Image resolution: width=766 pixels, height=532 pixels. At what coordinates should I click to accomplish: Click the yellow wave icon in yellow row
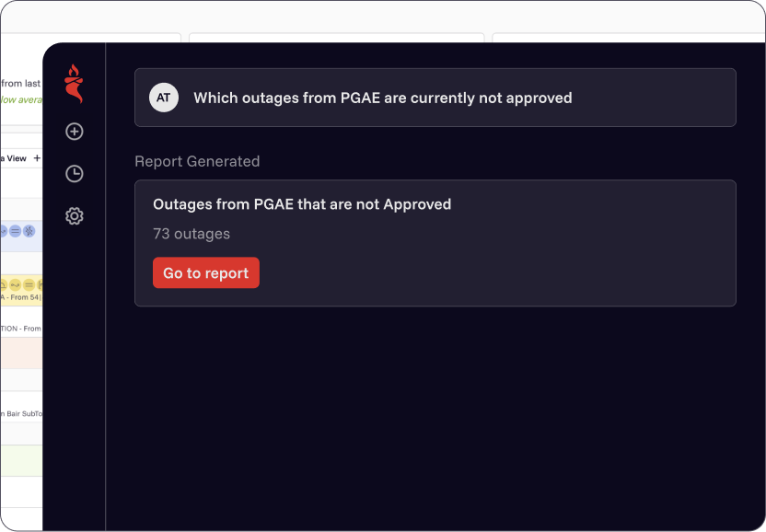pos(16,285)
